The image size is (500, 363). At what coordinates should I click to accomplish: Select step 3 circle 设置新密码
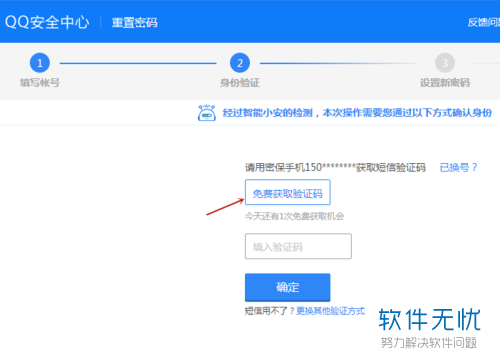click(445, 63)
